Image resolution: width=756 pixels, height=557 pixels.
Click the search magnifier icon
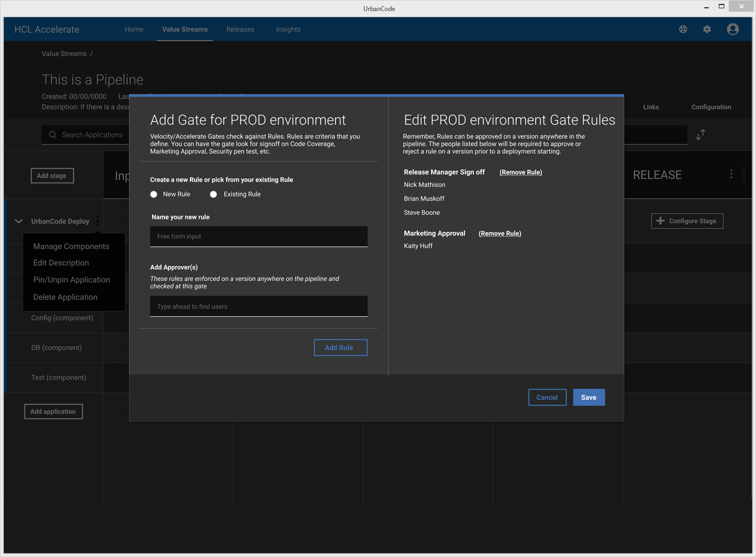click(53, 135)
